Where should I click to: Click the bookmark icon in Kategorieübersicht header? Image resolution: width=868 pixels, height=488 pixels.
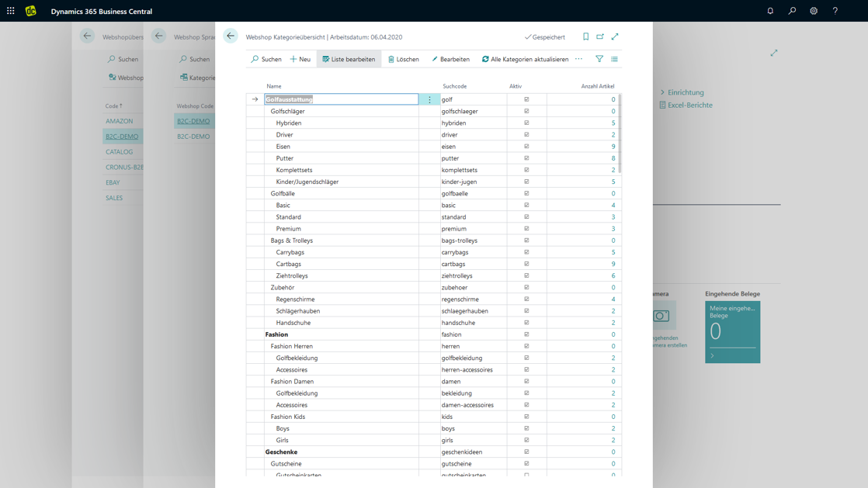[x=585, y=36]
